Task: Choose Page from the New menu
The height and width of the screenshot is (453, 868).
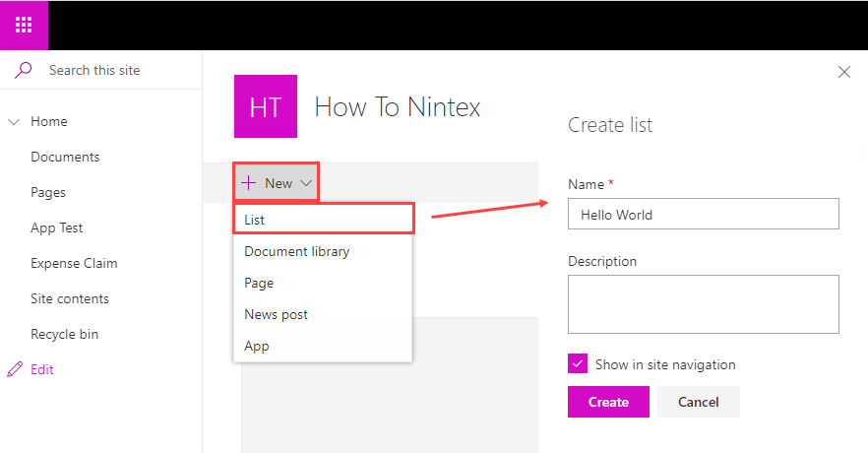Action: point(323,283)
